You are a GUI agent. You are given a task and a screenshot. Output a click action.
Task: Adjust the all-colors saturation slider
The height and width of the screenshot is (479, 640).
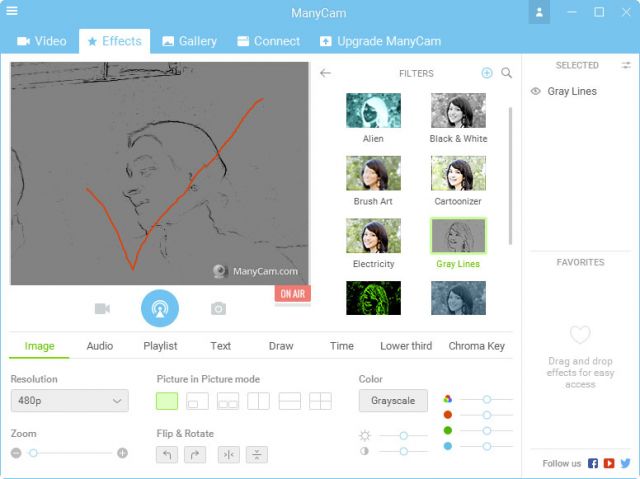(x=487, y=399)
